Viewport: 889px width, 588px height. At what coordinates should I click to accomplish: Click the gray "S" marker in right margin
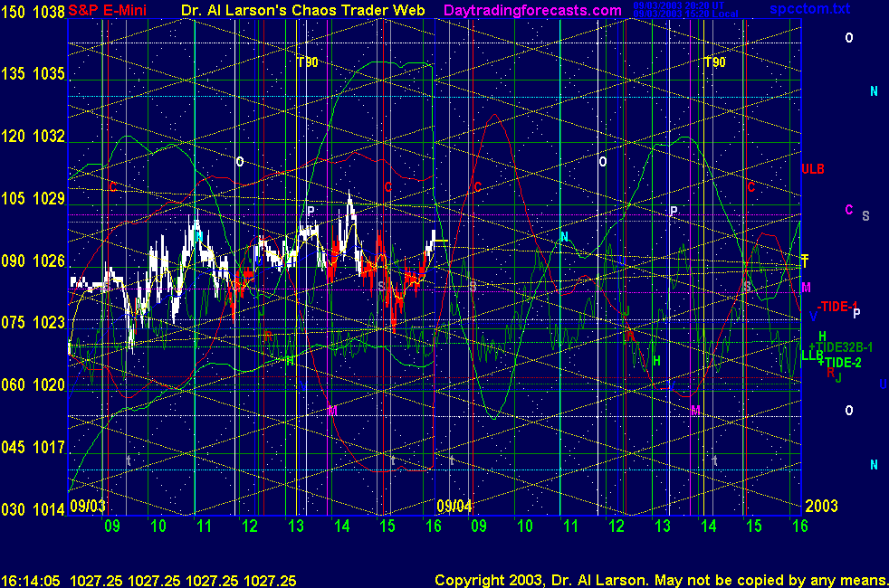coord(865,216)
